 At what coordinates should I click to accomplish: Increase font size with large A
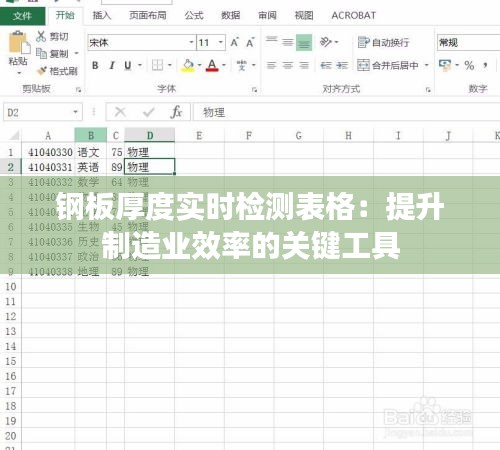[235, 43]
